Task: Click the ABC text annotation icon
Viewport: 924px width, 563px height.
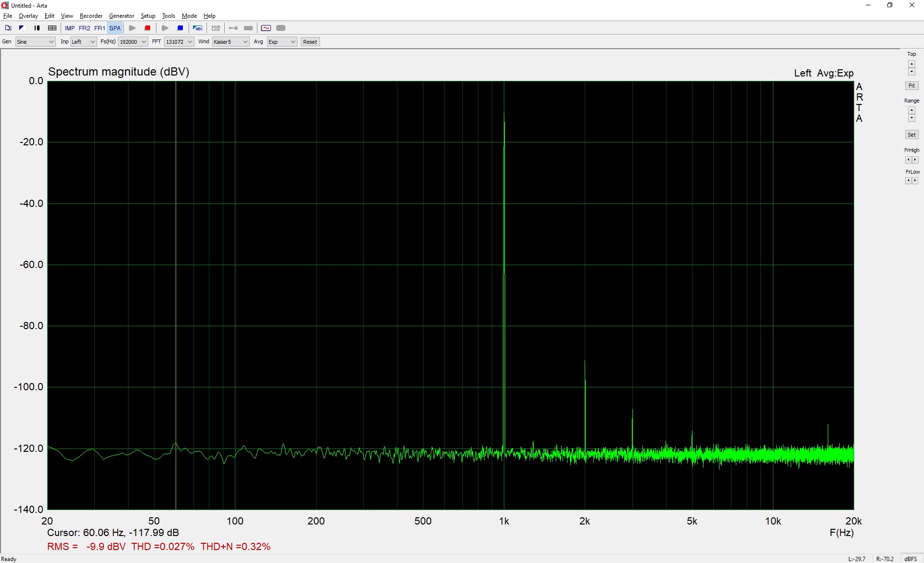Action: [198, 28]
